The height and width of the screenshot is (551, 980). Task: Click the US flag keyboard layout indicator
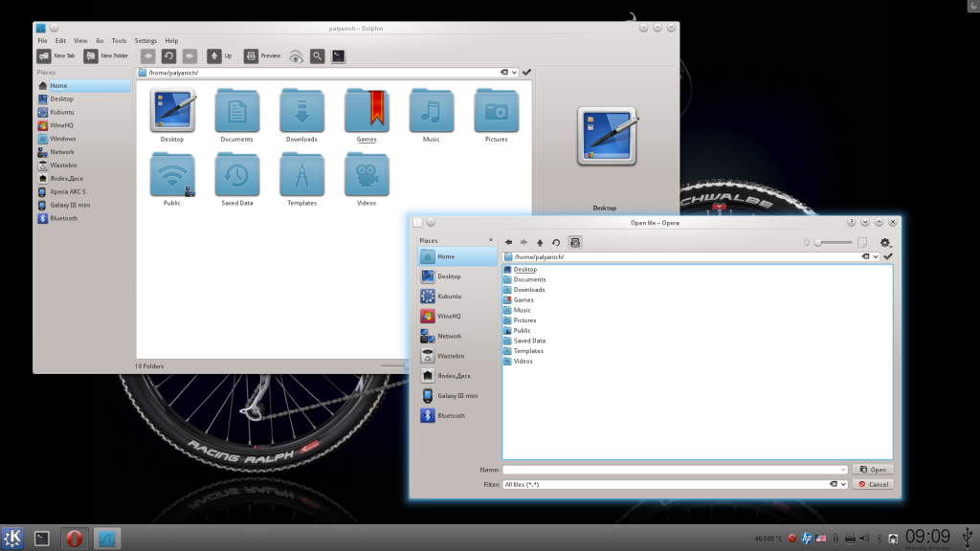point(821,538)
